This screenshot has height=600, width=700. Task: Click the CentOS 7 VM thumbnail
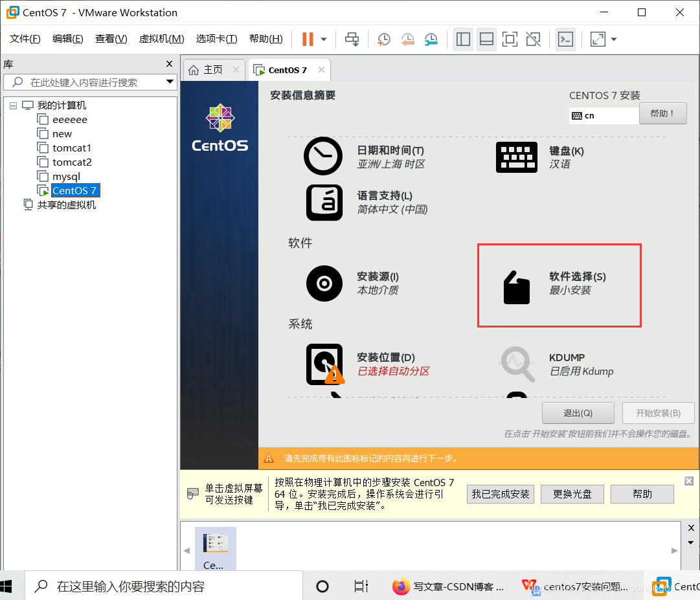(216, 549)
